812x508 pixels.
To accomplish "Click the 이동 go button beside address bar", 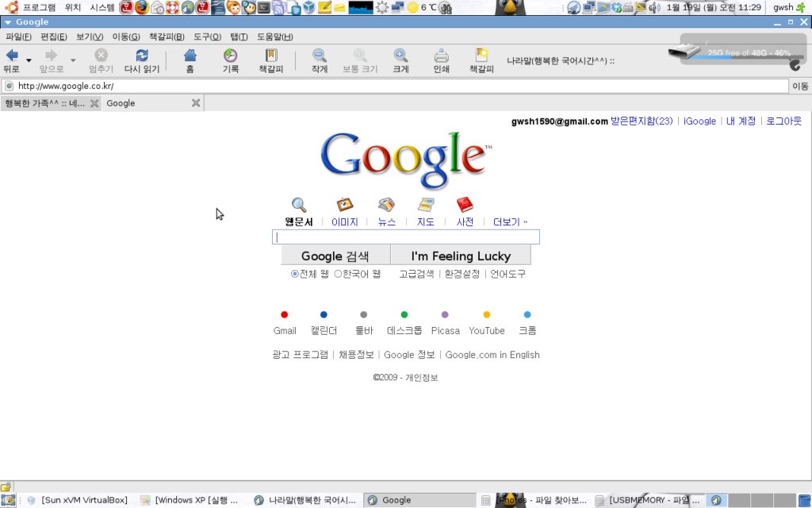I will coord(800,86).
